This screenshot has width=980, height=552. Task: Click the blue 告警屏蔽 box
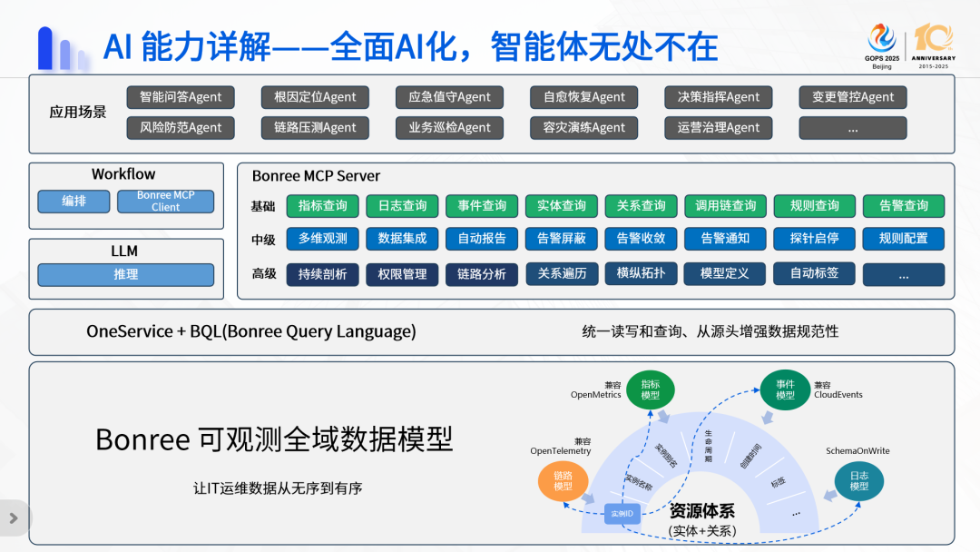pos(562,238)
